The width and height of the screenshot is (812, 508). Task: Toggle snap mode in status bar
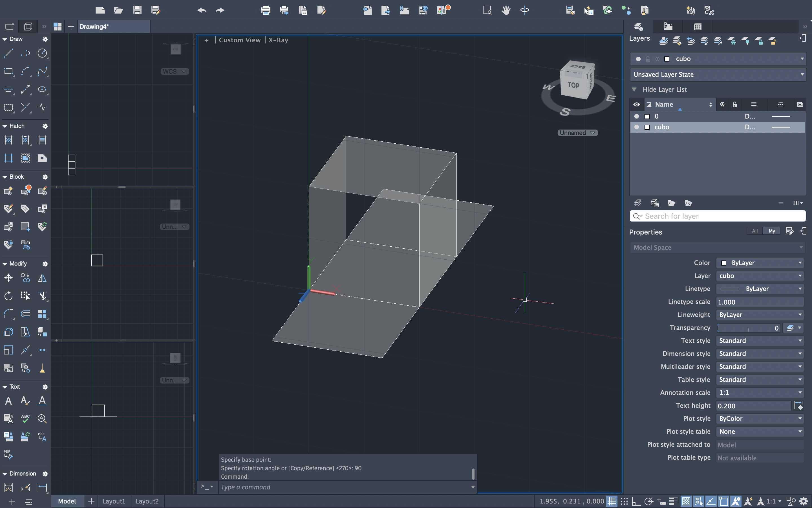pyautogui.click(x=624, y=501)
